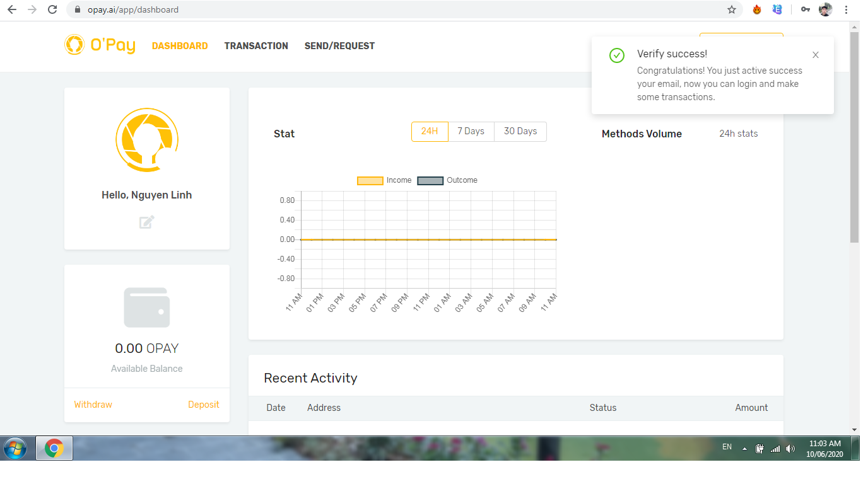This screenshot has width=868, height=484.
Task: Click the Withdraw link
Action: [93, 405]
